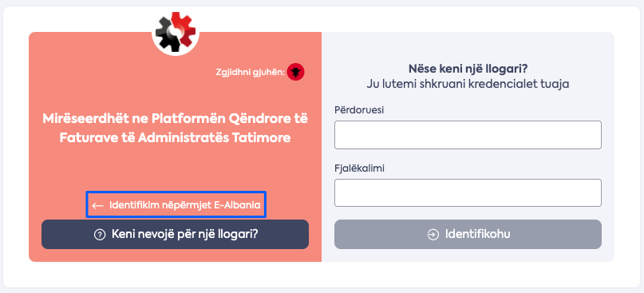Click the Zgjidhni gjuhën label text
Image resolution: width=644 pixels, height=293 pixels.
tap(250, 73)
